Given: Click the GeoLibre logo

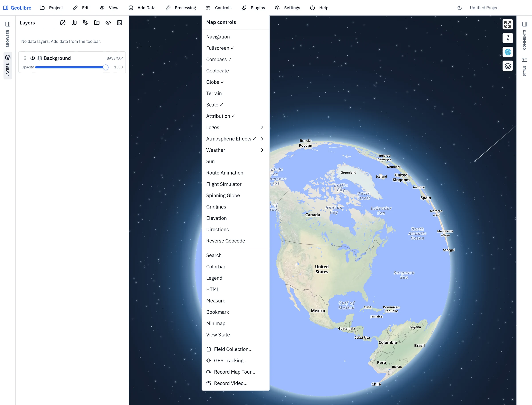Looking at the screenshot, I should pos(17,8).
